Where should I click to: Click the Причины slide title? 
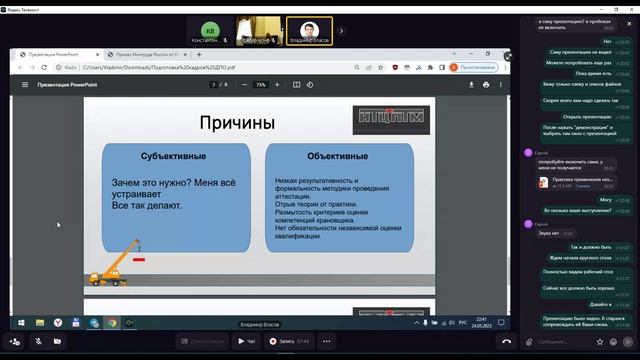pos(237,122)
